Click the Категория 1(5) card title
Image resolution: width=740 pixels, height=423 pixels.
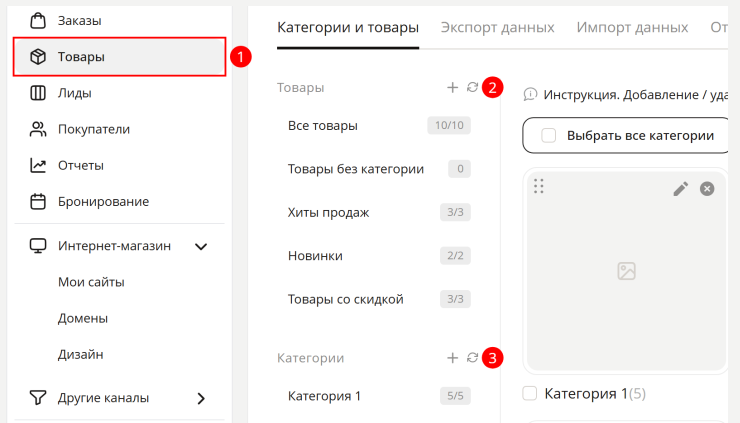pyautogui.click(x=595, y=393)
